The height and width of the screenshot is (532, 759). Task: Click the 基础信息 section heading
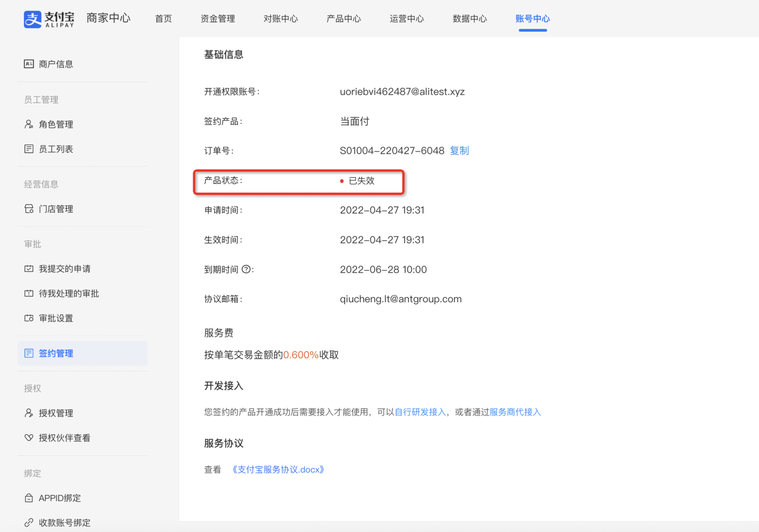(x=224, y=55)
